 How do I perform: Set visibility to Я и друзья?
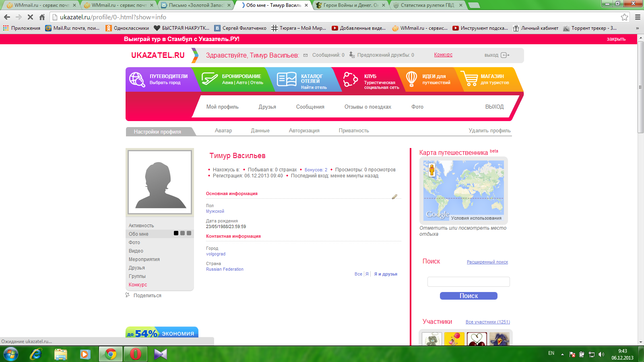(x=386, y=274)
